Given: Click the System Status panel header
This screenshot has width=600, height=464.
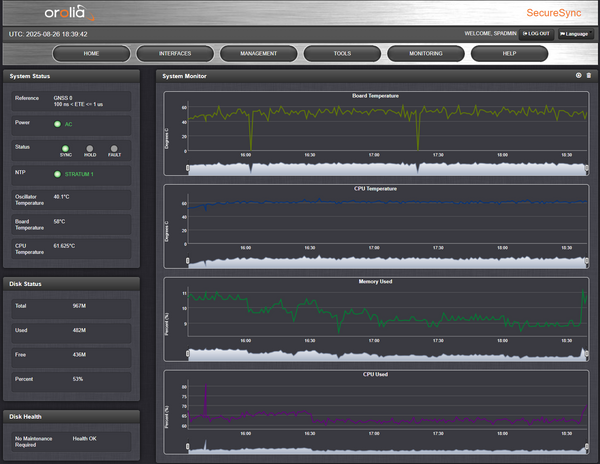Looking at the screenshot, I should (72, 76).
